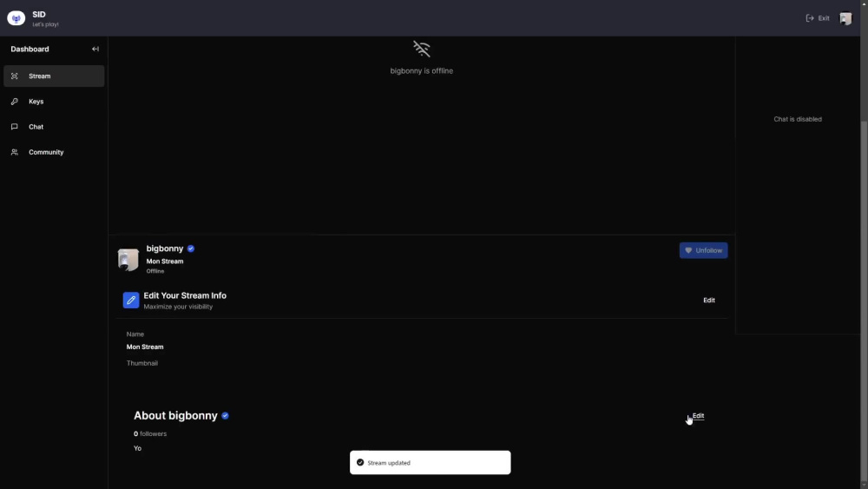868x489 pixels.
Task: Click the 'bigbonny is offline' text
Action: pos(422,71)
